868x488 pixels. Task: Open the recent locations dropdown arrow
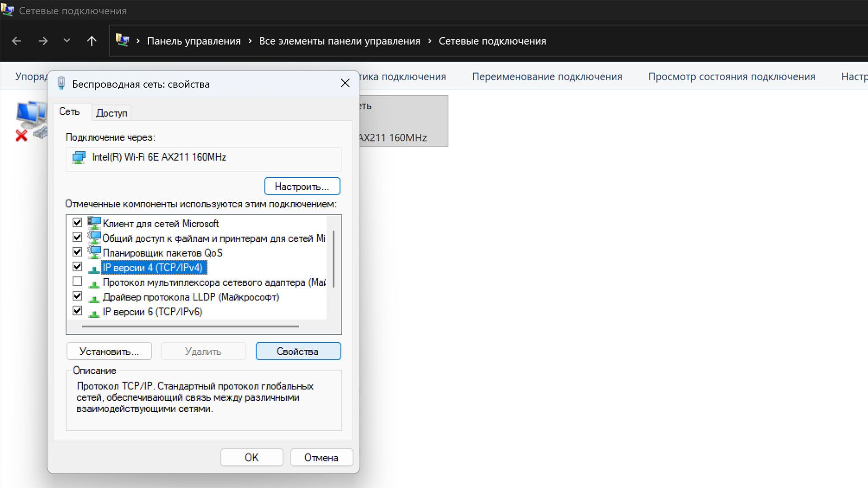[x=67, y=41]
